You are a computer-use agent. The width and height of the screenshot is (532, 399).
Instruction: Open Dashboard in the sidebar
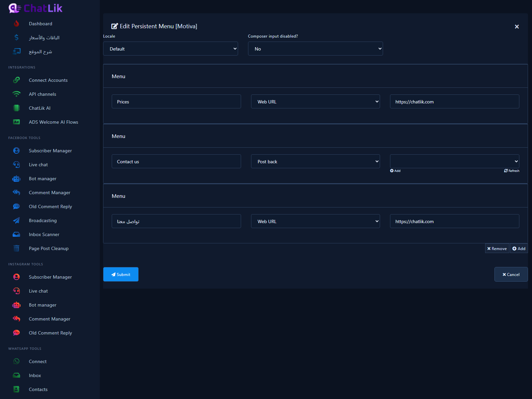(x=41, y=24)
